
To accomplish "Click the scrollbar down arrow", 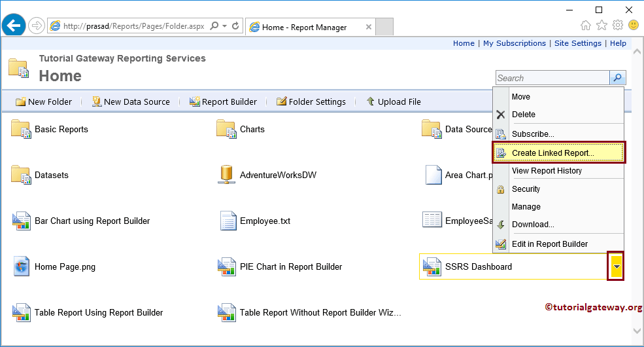I will (637, 331).
